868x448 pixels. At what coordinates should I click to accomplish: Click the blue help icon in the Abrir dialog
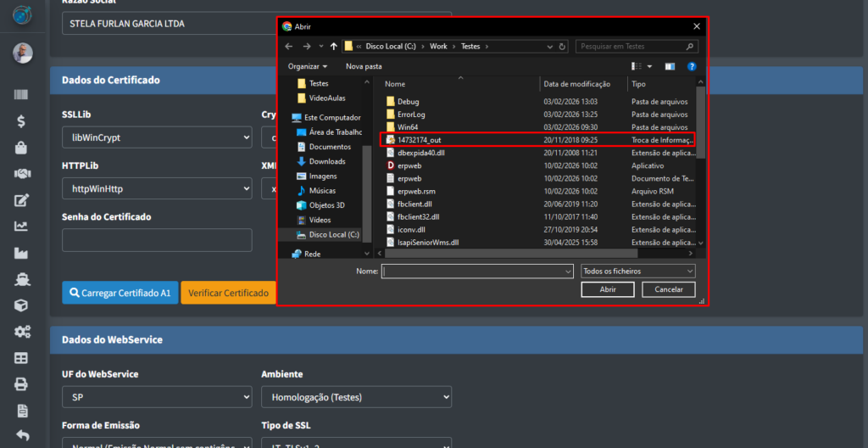[x=692, y=66]
